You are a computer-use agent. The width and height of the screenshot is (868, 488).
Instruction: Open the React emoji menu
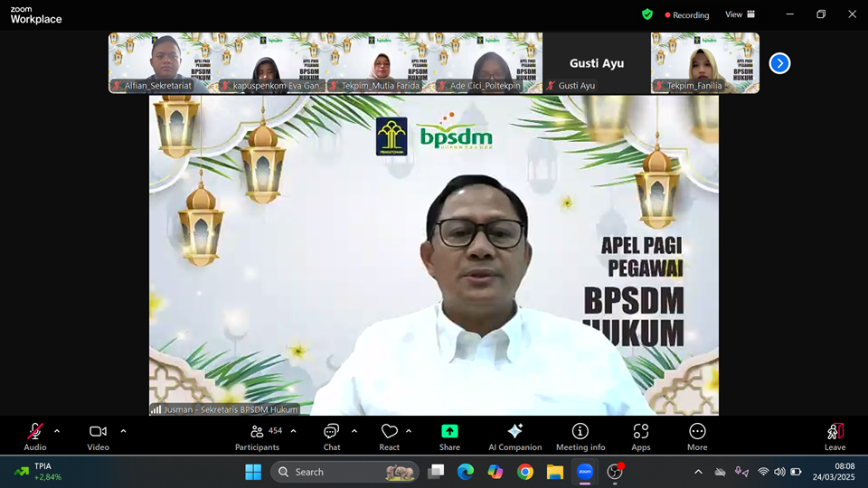click(x=389, y=437)
